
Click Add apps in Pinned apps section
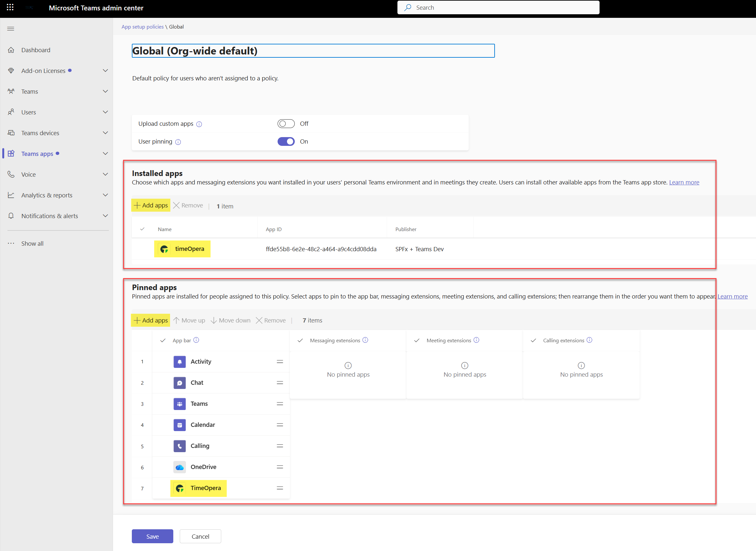click(151, 320)
